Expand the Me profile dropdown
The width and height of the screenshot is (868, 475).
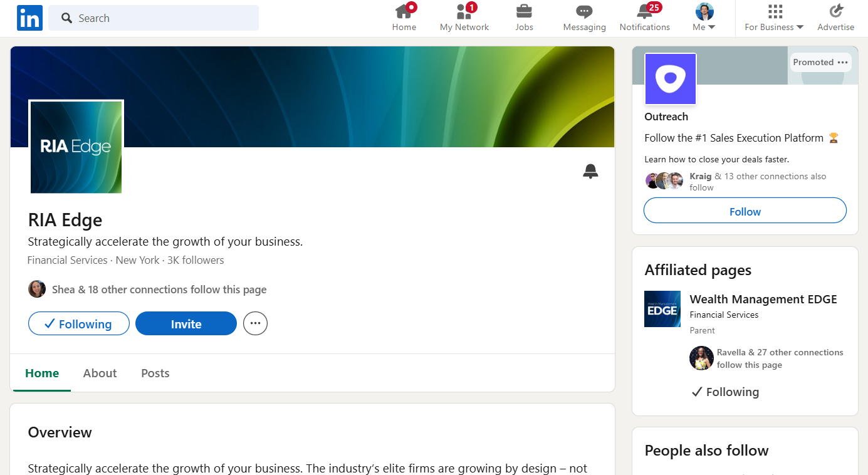[704, 18]
